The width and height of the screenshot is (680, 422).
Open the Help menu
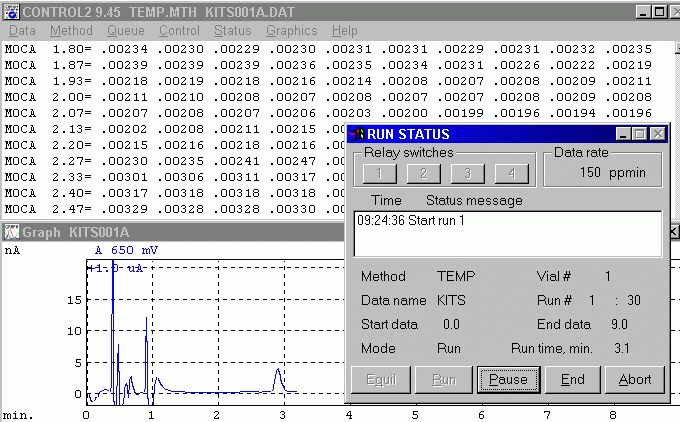pos(344,31)
